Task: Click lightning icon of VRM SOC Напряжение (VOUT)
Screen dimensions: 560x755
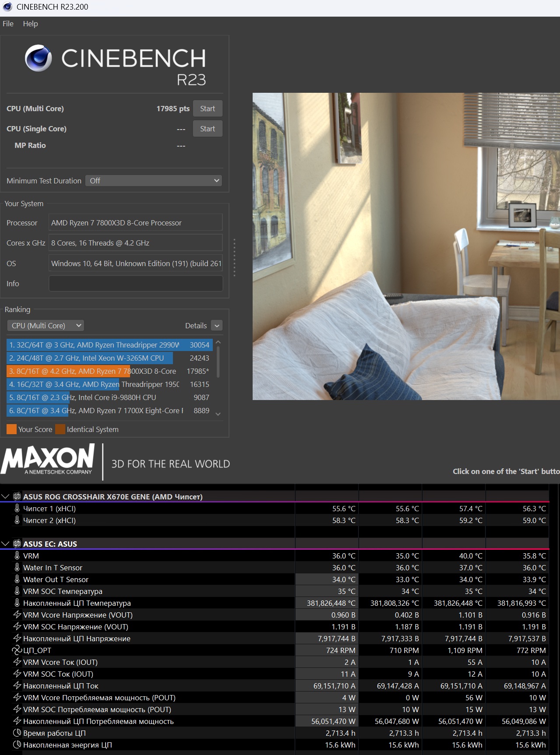Action: [x=17, y=626]
